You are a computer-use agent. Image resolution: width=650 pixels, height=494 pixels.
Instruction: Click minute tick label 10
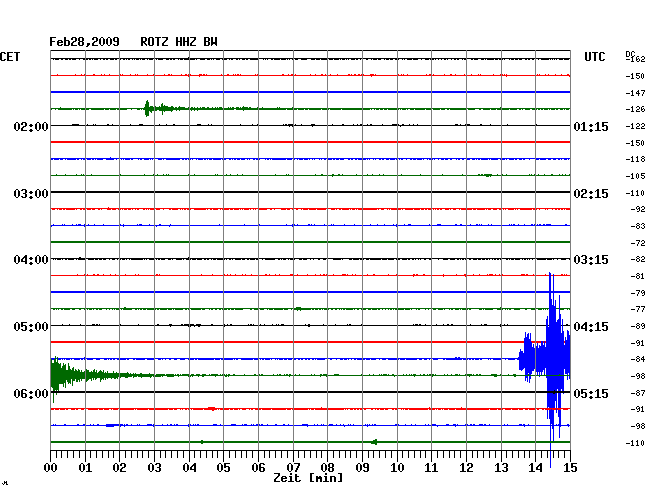[397, 468]
